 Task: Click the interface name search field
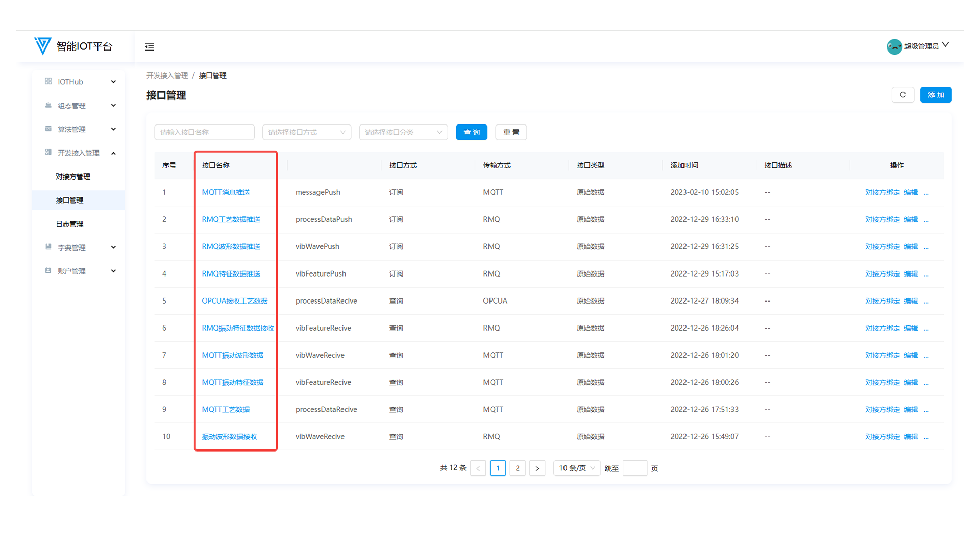204,132
